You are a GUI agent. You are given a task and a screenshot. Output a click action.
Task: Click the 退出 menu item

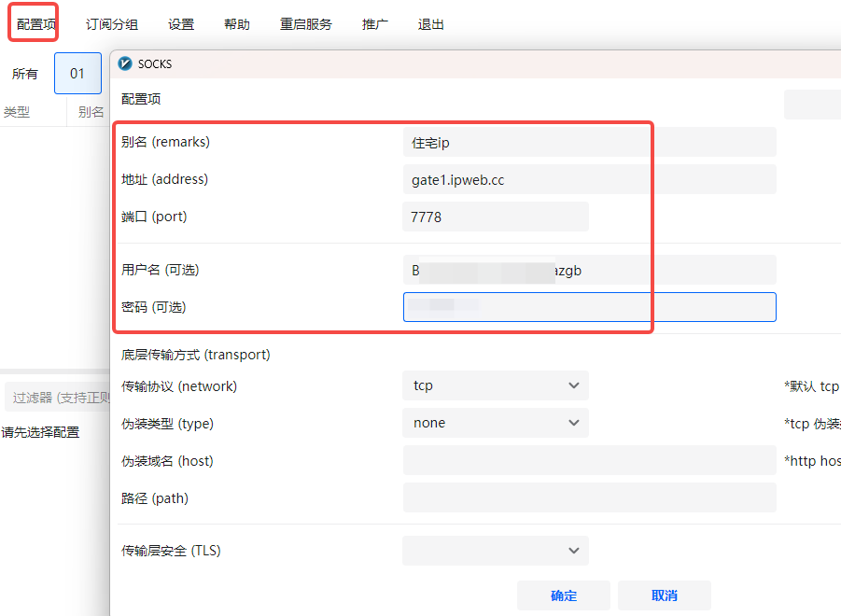(x=430, y=24)
